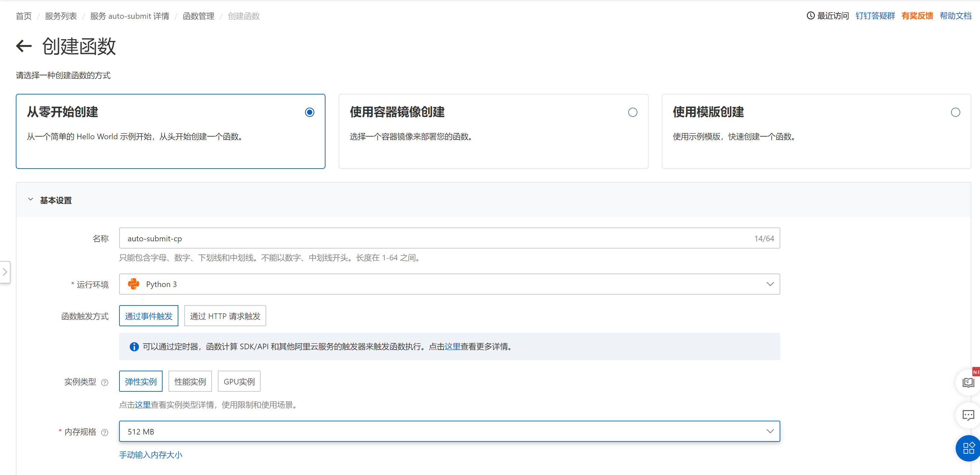Select GPU实例 instance type

(x=239, y=382)
